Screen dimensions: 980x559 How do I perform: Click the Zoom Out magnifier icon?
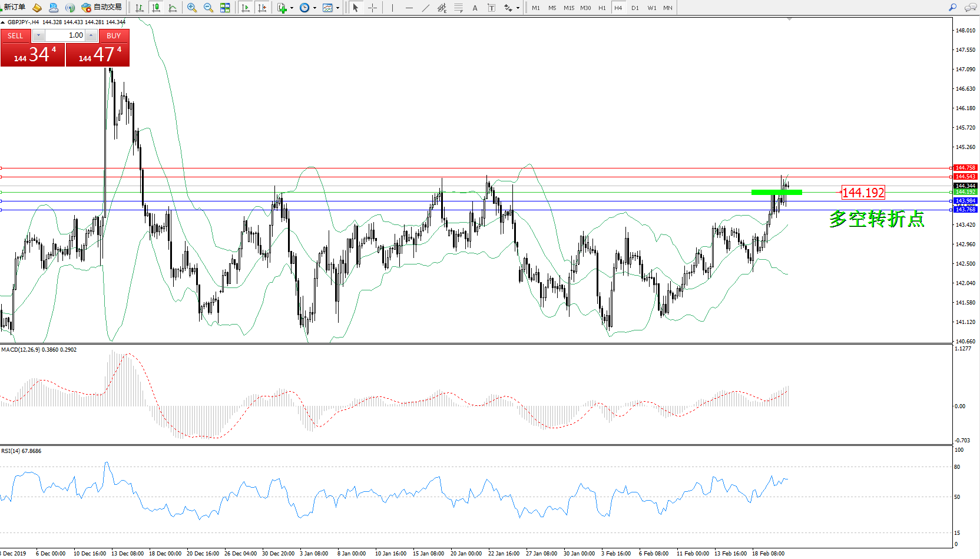tap(208, 8)
